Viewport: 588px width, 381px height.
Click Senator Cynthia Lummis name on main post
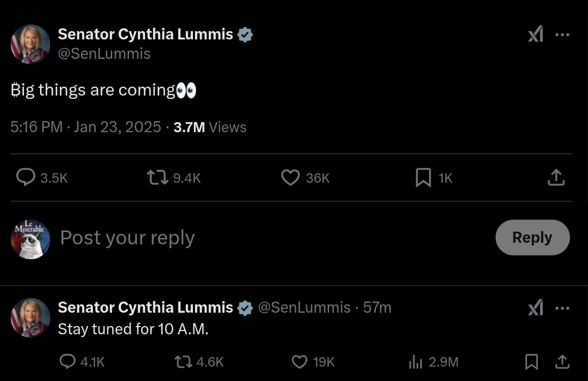[x=146, y=34]
